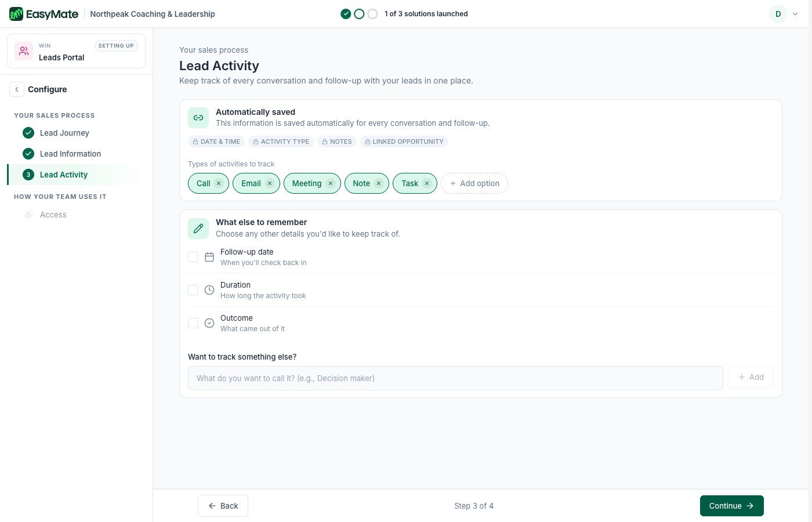Viewport: 812px width, 522px height.
Task: Go back with the Configure chevron
Action: (17, 89)
